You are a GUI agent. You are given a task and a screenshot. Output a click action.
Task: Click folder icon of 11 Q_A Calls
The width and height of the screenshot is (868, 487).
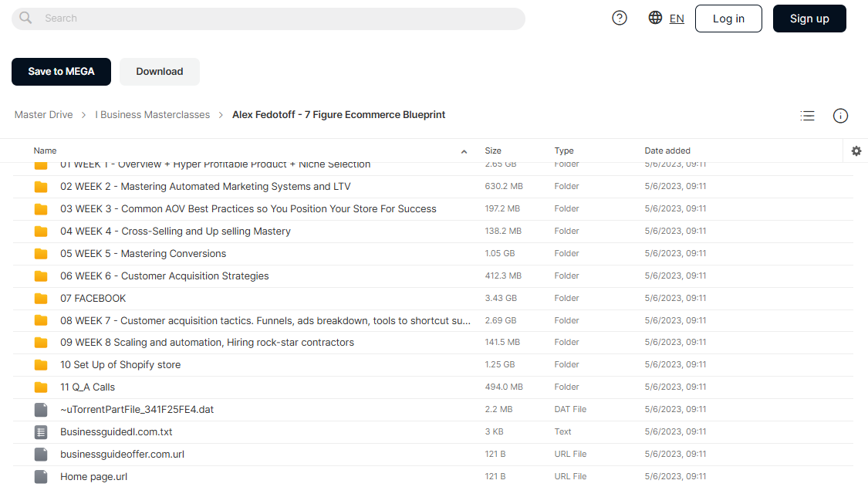[x=41, y=387]
